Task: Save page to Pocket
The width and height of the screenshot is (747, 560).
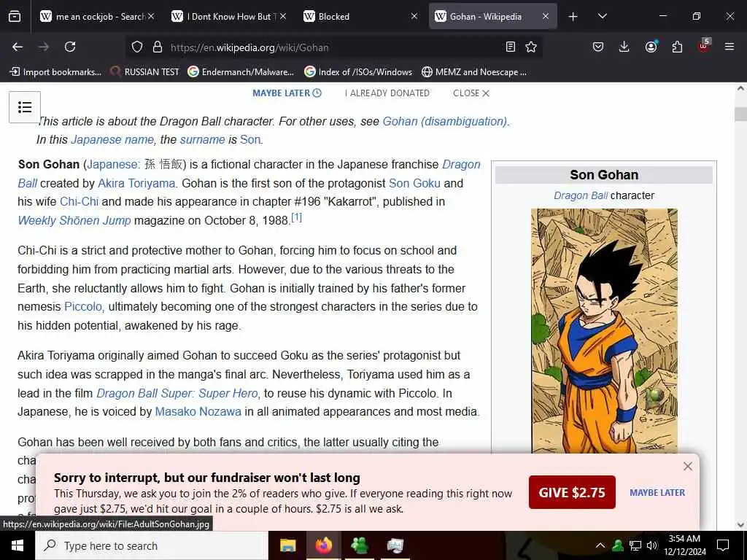Action: [x=598, y=47]
